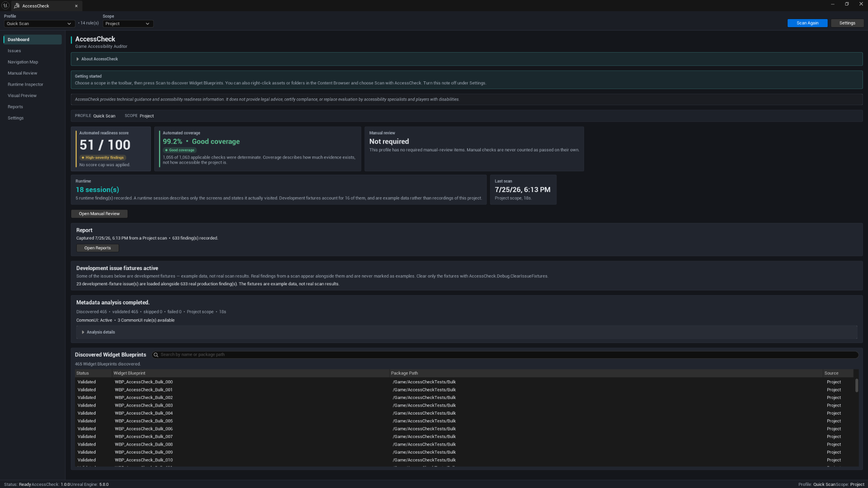This screenshot has width=868, height=488.
Task: Click the blueprint table vertical scrollbar
Action: click(x=856, y=385)
